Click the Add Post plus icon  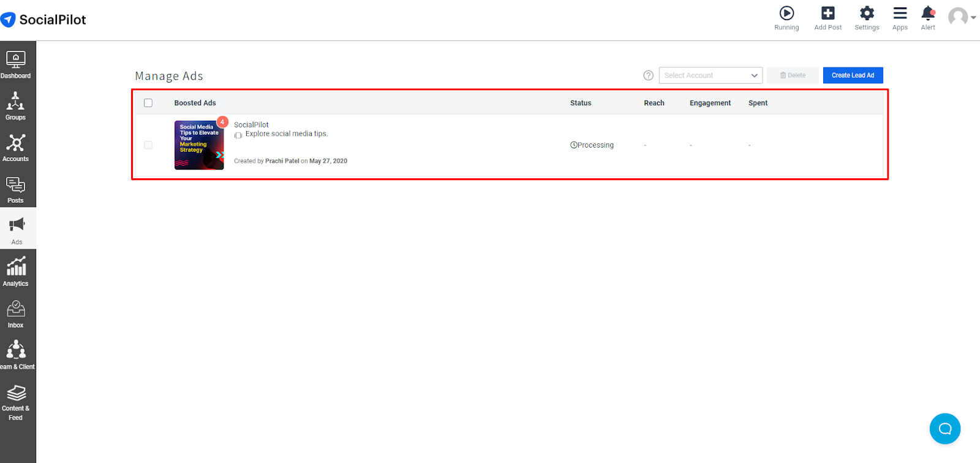coord(828,13)
